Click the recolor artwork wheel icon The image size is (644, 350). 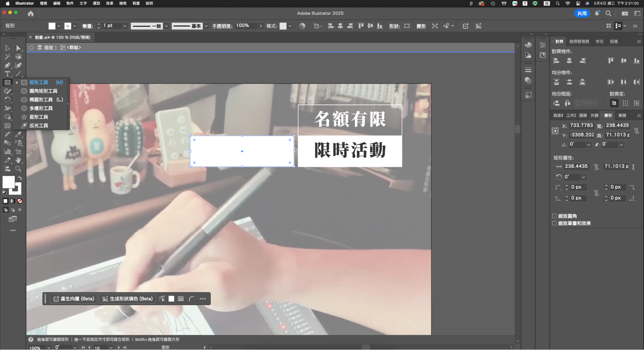[x=302, y=26]
